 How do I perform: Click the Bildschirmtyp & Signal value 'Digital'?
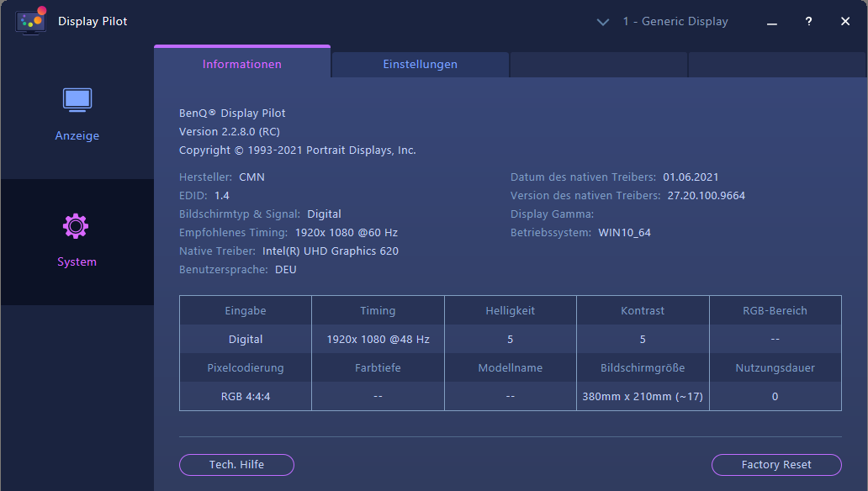click(x=324, y=214)
